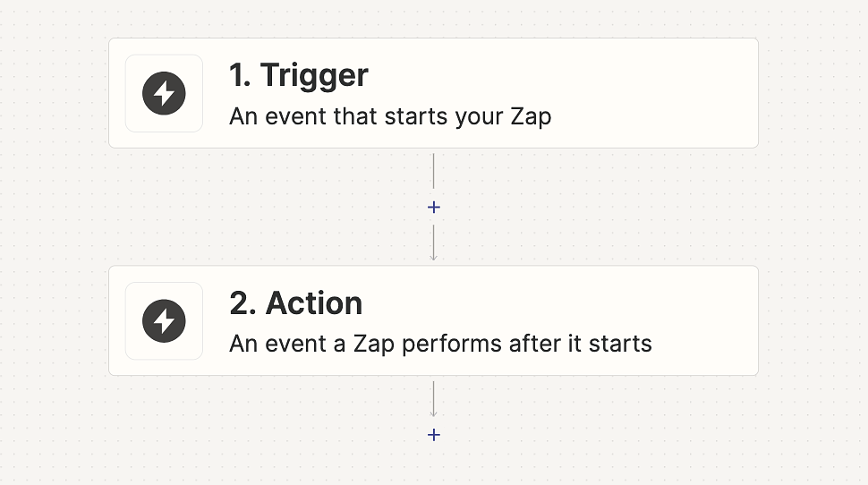
Task: Click the connector line leaving the Trigger card
Action: [434, 170]
